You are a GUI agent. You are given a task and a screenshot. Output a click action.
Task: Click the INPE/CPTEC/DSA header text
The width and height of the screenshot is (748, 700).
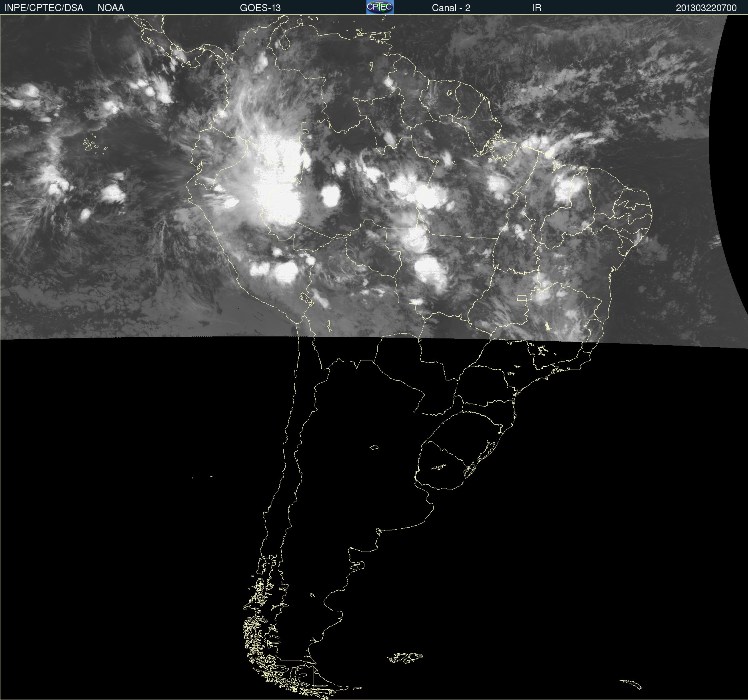pos(44,8)
